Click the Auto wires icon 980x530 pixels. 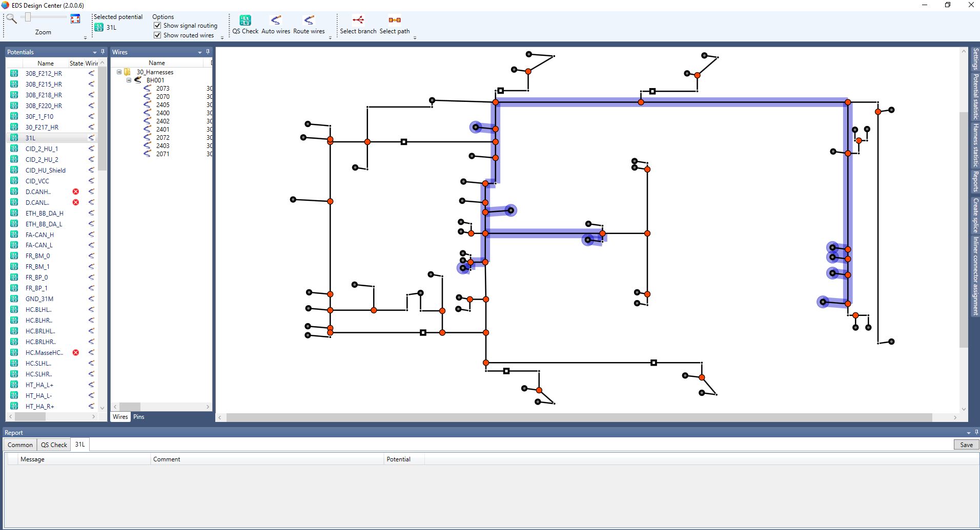[x=276, y=20]
